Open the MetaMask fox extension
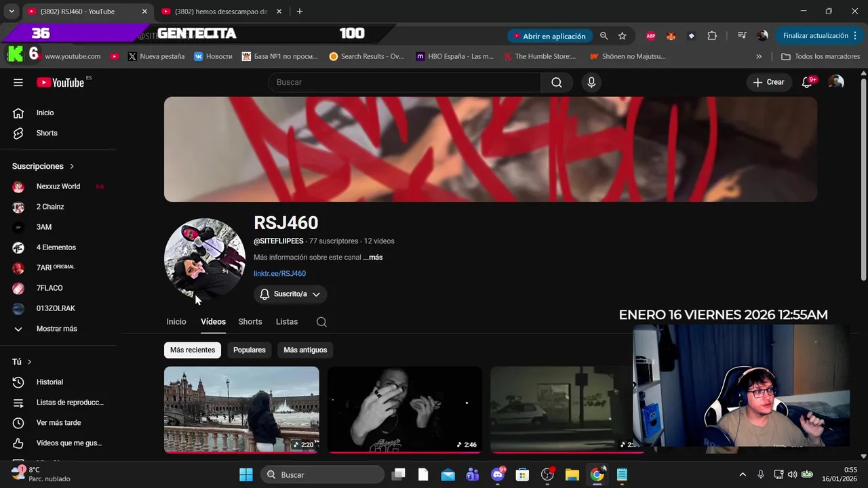The image size is (868, 488). pos(671,36)
